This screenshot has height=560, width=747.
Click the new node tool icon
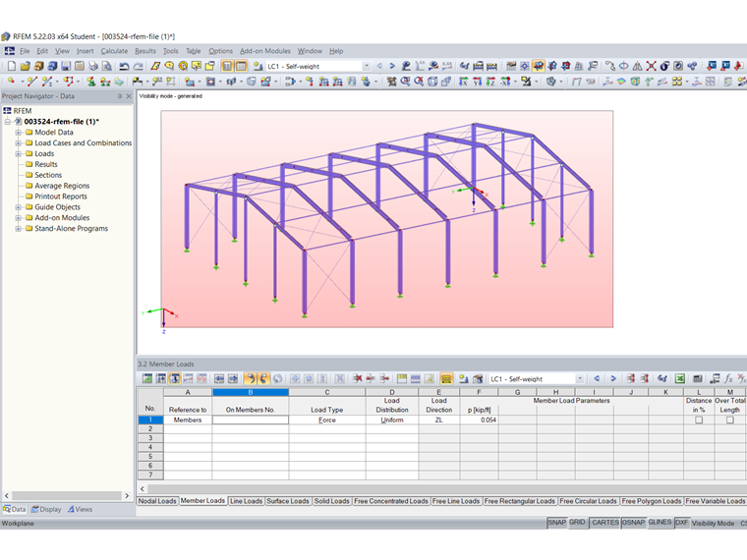click(11, 81)
